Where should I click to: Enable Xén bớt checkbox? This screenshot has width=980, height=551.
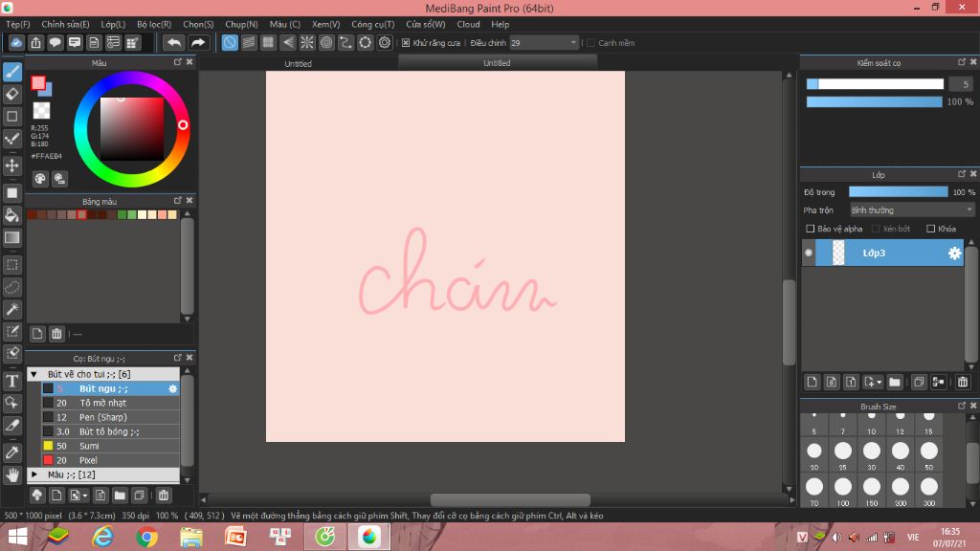[x=876, y=229]
